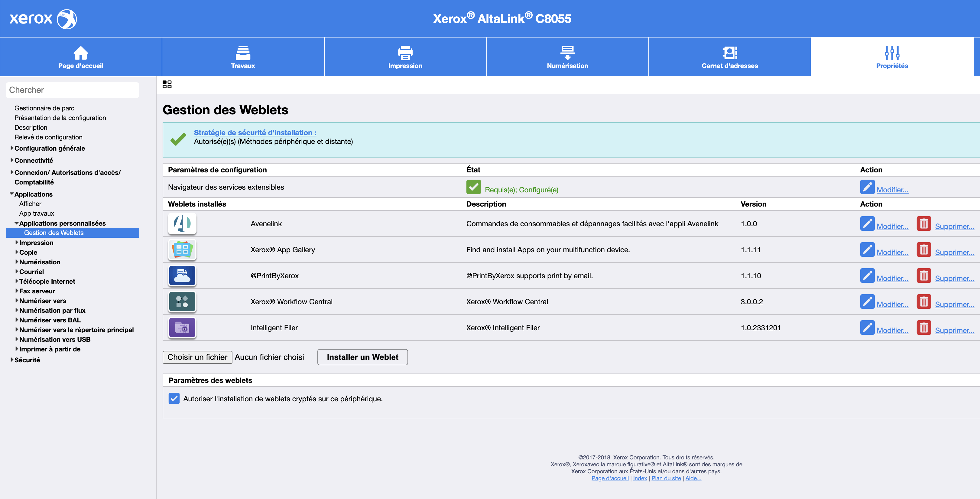Select the Propriétés tab

tap(892, 57)
